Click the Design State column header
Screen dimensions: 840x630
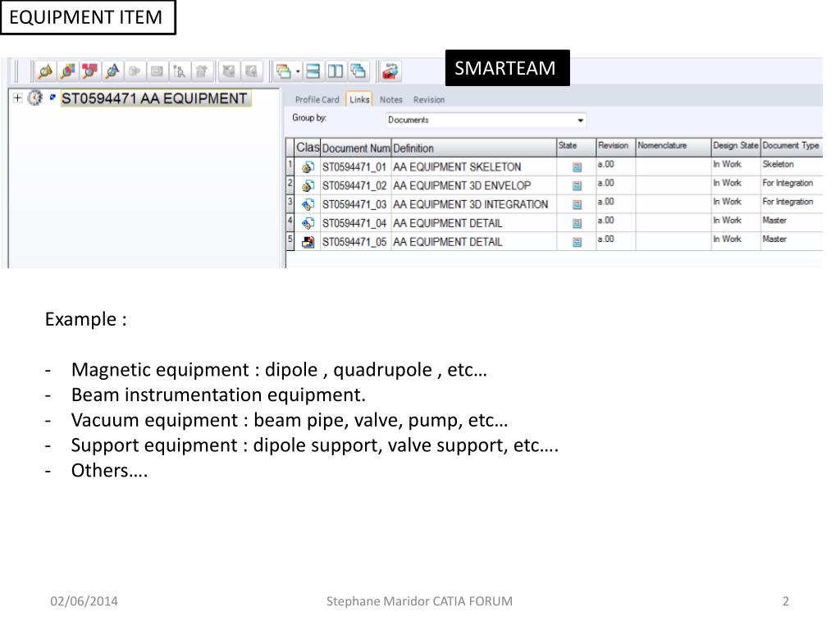click(736, 148)
